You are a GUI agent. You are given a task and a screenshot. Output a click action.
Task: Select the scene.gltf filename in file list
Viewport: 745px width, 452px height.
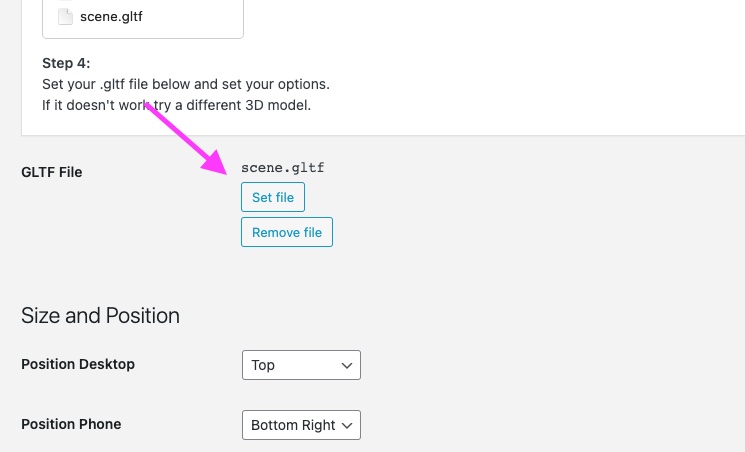pyautogui.click(x=111, y=17)
